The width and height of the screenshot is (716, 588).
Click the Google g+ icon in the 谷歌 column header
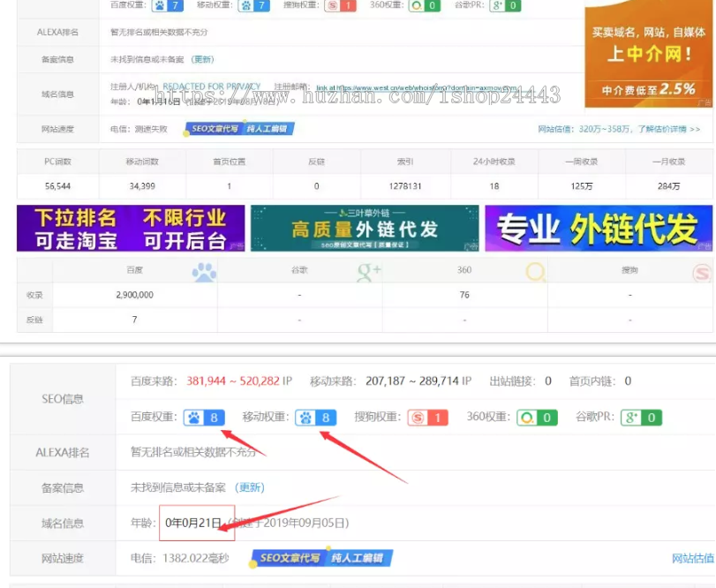[368, 272]
